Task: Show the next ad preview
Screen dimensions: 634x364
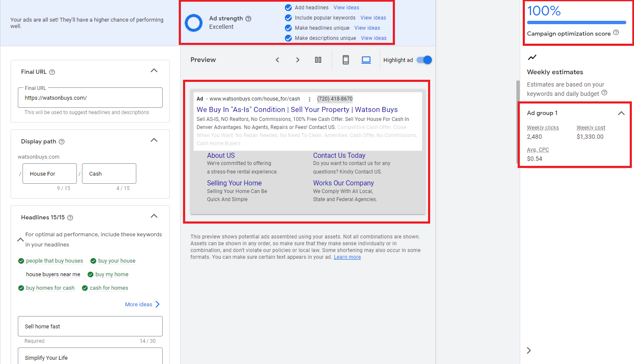Action: pyautogui.click(x=298, y=60)
